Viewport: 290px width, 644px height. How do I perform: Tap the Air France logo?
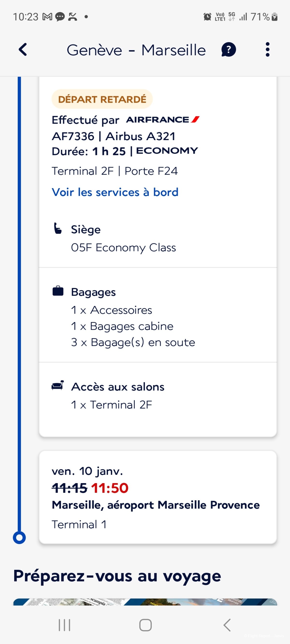tap(163, 120)
